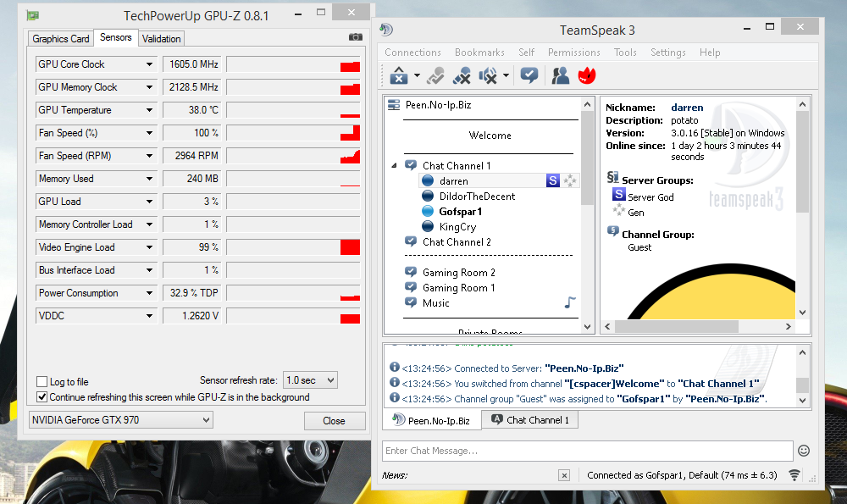Click GPU Core Clock history graph

pyautogui.click(x=293, y=64)
